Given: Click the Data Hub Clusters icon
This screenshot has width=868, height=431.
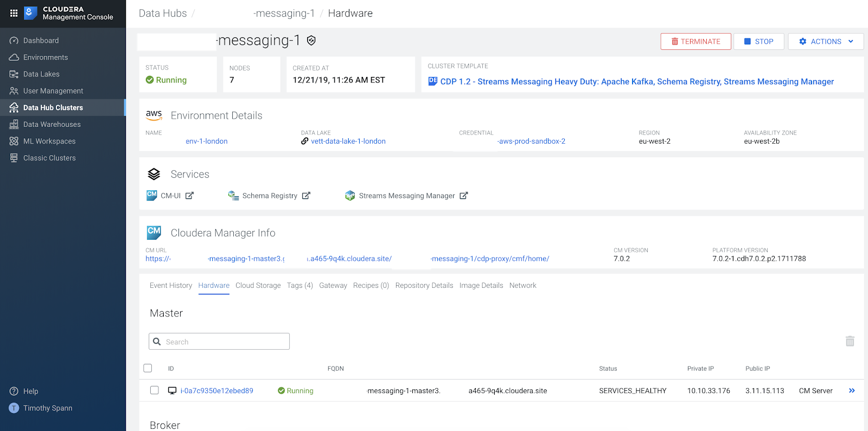Looking at the screenshot, I should click(x=14, y=108).
